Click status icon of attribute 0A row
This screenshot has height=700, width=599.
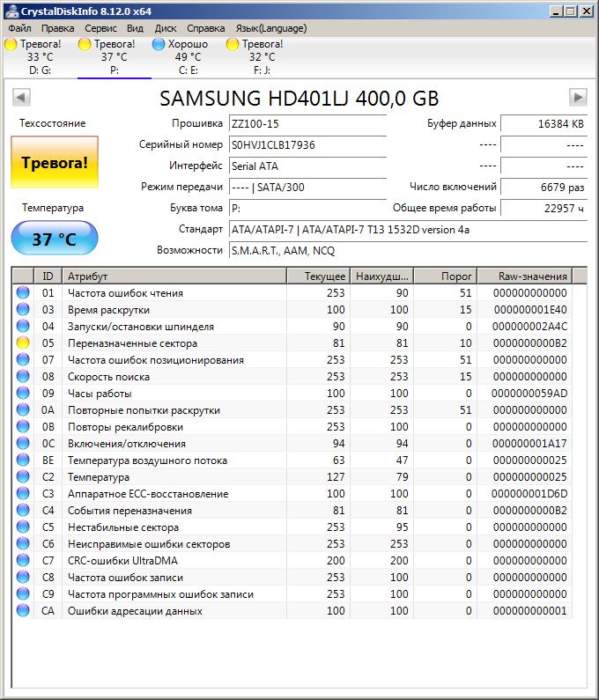[x=23, y=409]
